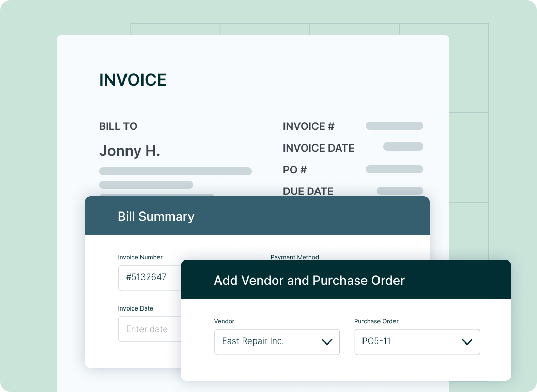The height and width of the screenshot is (392, 537).
Task: Click the 'INVOICE DATE' label on invoice
Action: pyautogui.click(x=319, y=148)
